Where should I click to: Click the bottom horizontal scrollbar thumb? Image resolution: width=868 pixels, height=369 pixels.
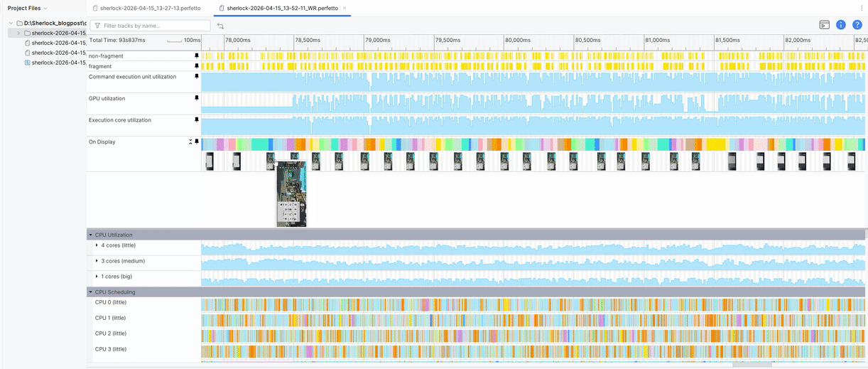point(752,365)
